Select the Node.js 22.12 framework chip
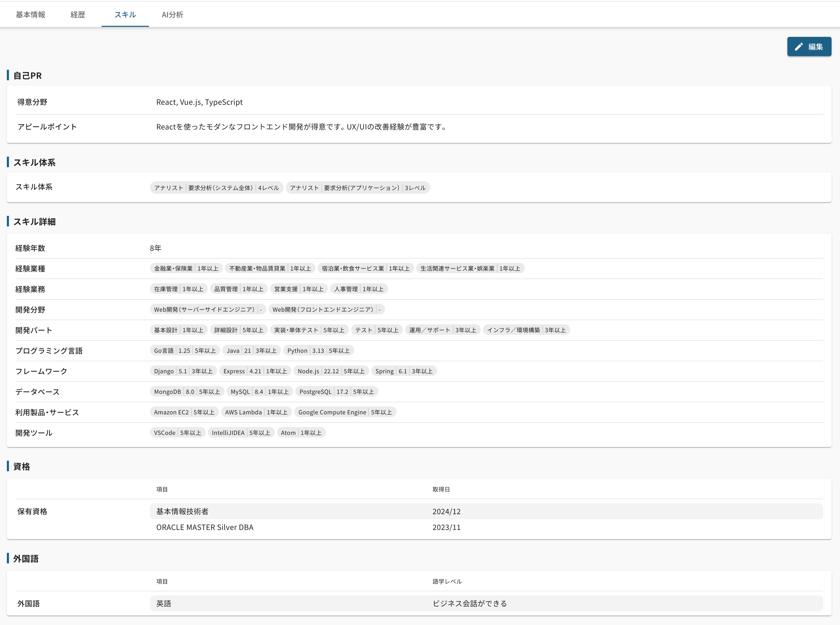840x625 pixels. (331, 371)
